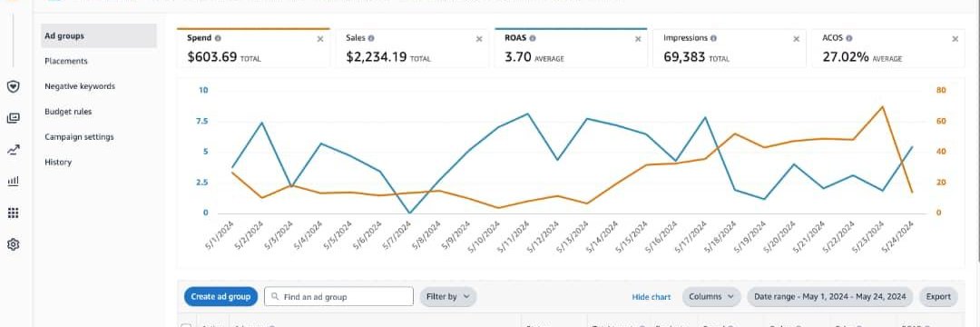Open the creative assets icon in sidebar
This screenshot has height=327, width=980.
coord(13,118)
